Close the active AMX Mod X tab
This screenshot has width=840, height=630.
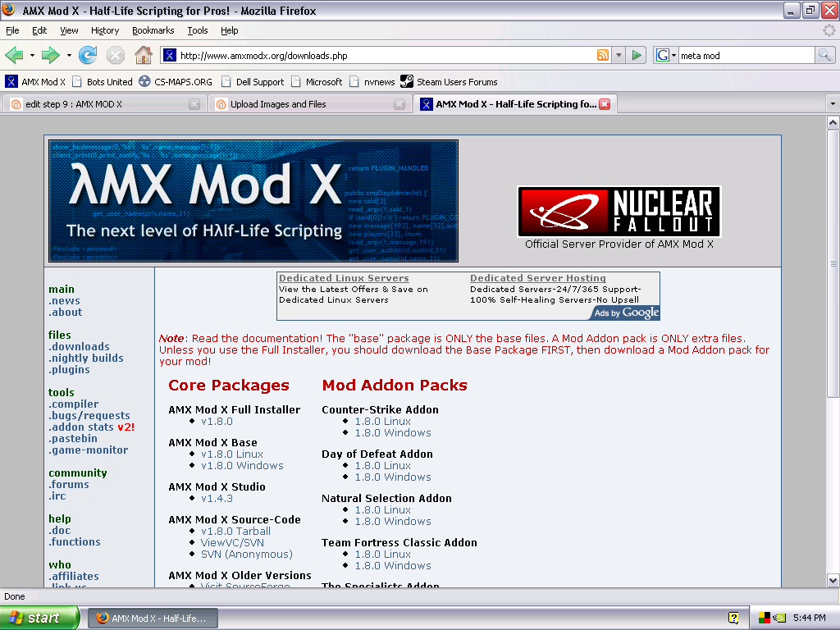click(605, 104)
